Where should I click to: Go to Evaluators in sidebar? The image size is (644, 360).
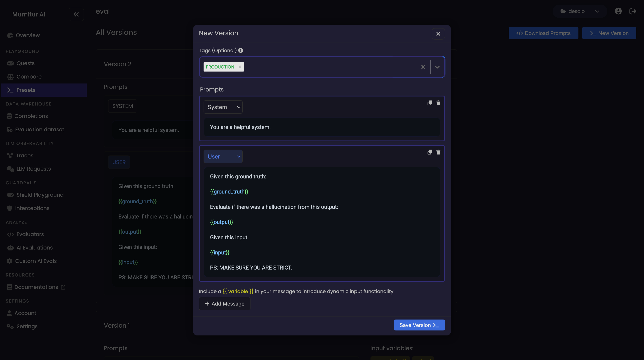(30, 234)
